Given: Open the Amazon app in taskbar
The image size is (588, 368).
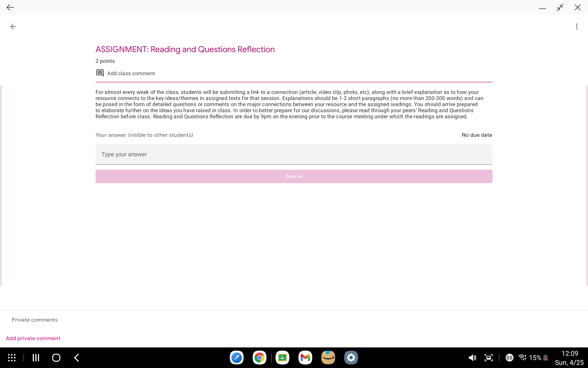Looking at the screenshot, I should (328, 357).
